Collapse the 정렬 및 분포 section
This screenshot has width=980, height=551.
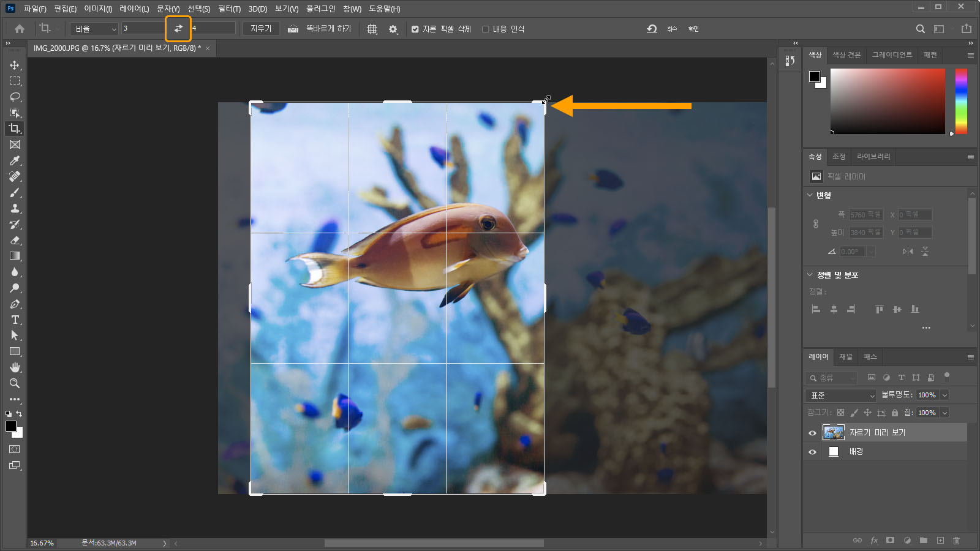pos(810,275)
